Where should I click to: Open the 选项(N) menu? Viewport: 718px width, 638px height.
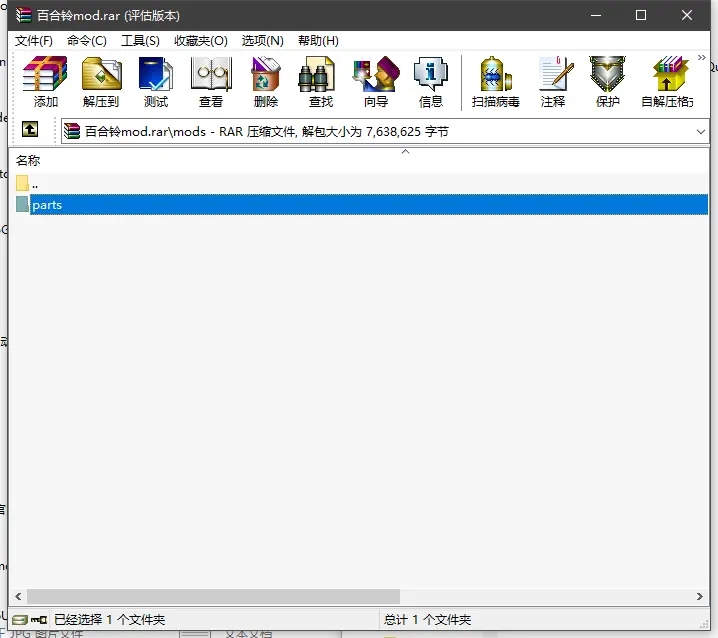coord(262,41)
